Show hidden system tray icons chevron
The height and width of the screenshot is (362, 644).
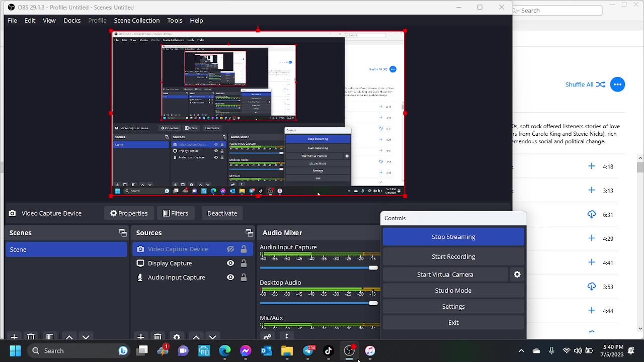[521, 351]
